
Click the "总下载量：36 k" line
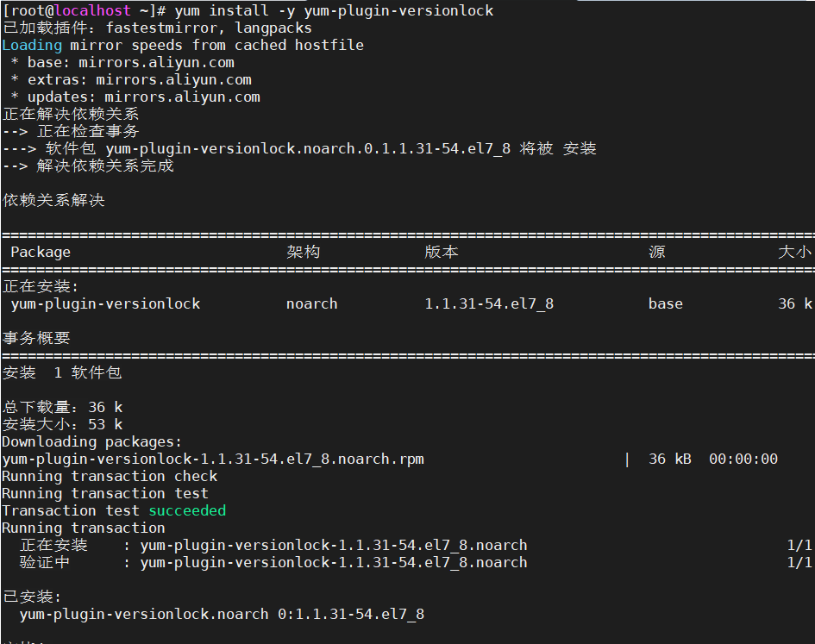[x=62, y=407]
